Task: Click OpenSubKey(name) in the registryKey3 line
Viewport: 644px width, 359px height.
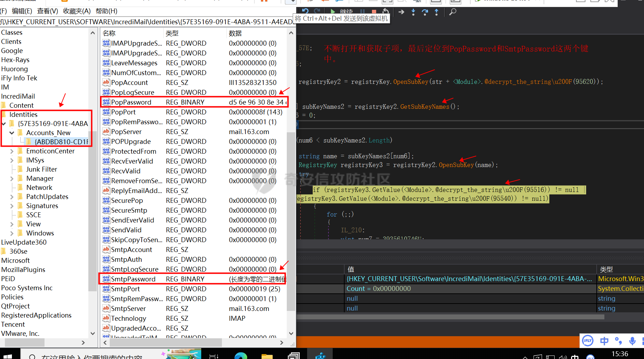Action: pyautogui.click(x=456, y=165)
